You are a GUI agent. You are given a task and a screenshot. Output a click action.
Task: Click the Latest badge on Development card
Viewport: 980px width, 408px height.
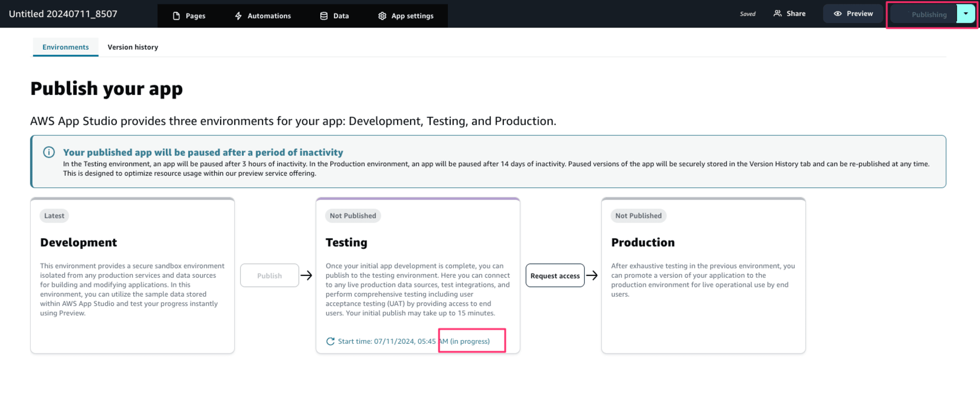point(54,216)
